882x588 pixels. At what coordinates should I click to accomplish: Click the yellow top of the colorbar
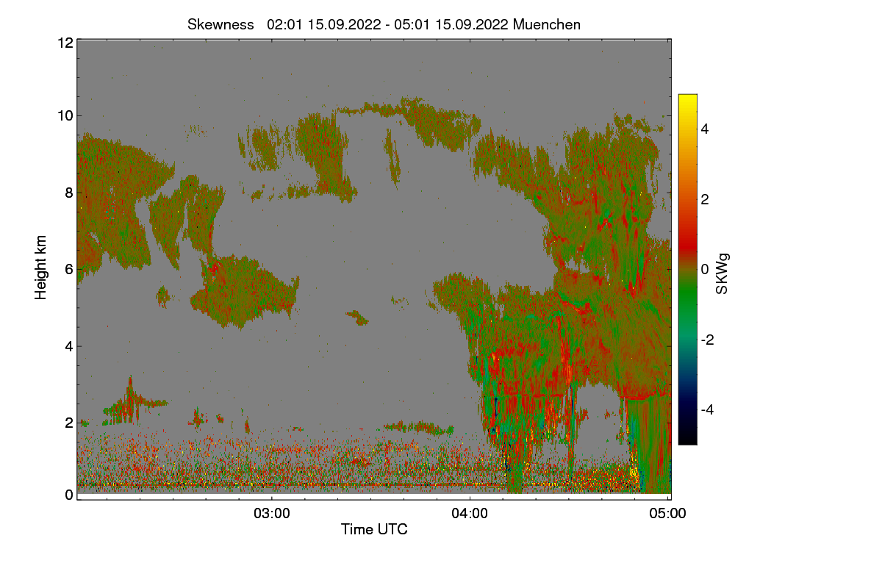click(687, 100)
